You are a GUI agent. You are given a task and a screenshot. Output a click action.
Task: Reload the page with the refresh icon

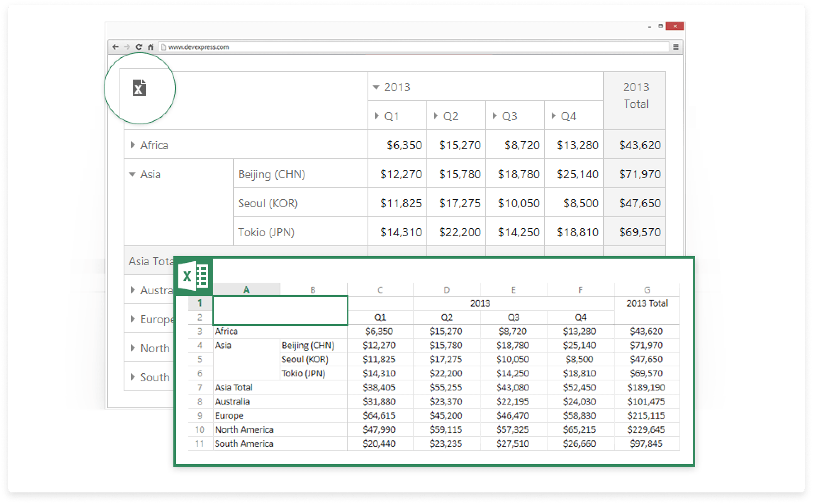pos(139,47)
